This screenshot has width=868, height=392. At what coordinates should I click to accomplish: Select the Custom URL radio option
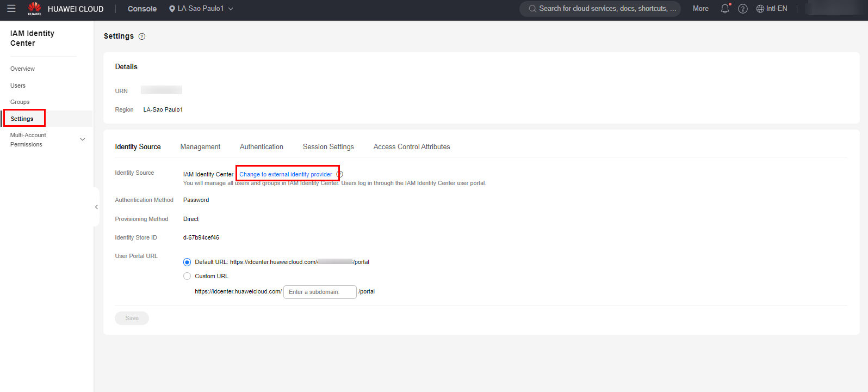(x=187, y=276)
